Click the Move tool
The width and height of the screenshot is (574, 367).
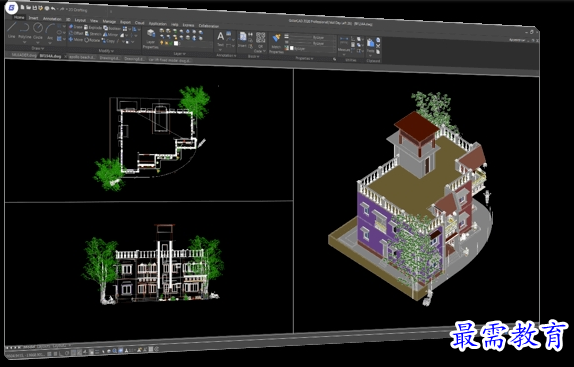pos(76,40)
